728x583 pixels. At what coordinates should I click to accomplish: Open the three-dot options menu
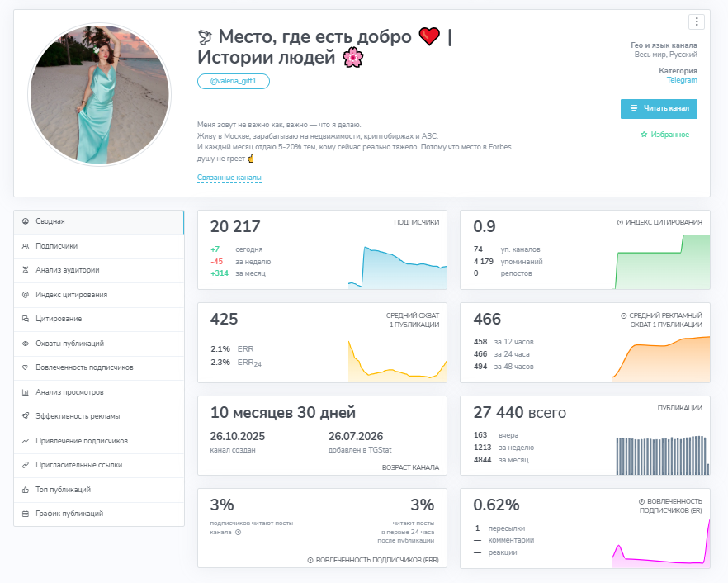[697, 21]
